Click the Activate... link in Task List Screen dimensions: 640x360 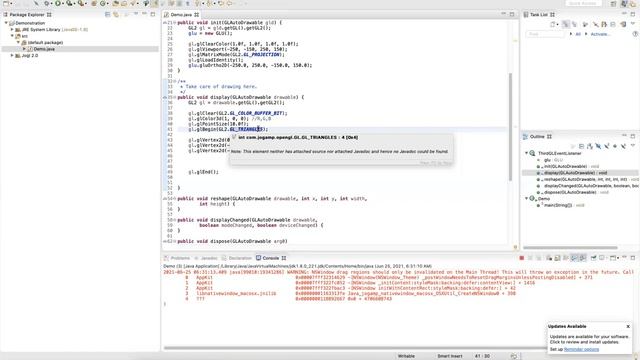600,34
